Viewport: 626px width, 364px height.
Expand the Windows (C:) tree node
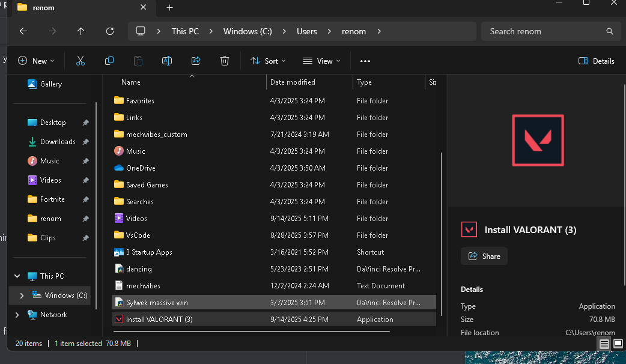[x=22, y=296]
